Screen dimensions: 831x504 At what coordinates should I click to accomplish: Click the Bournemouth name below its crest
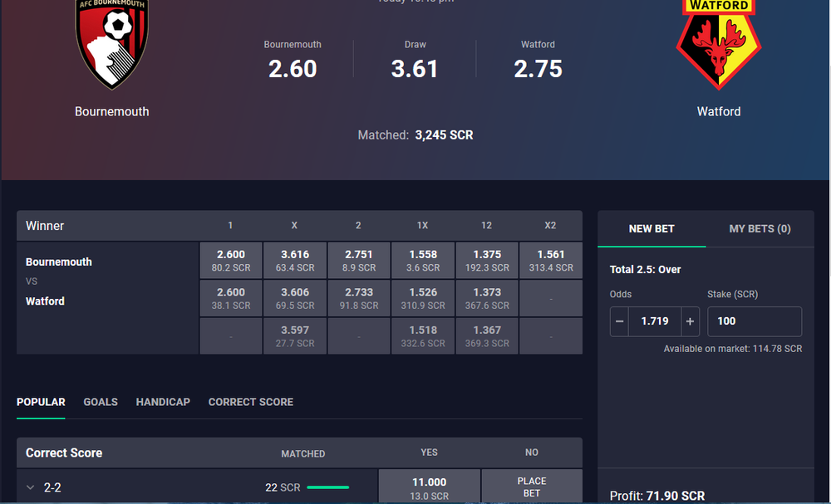(x=112, y=112)
